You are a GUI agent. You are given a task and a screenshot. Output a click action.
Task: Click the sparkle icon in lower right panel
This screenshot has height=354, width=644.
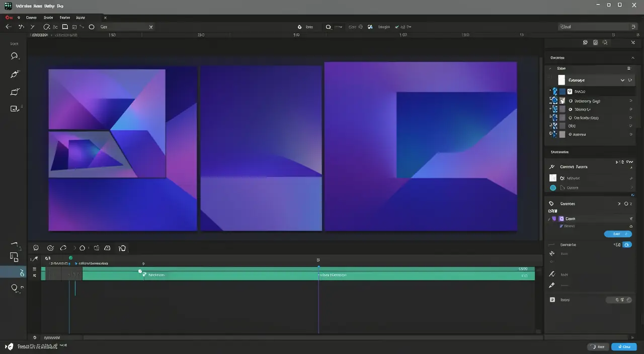tap(552, 254)
